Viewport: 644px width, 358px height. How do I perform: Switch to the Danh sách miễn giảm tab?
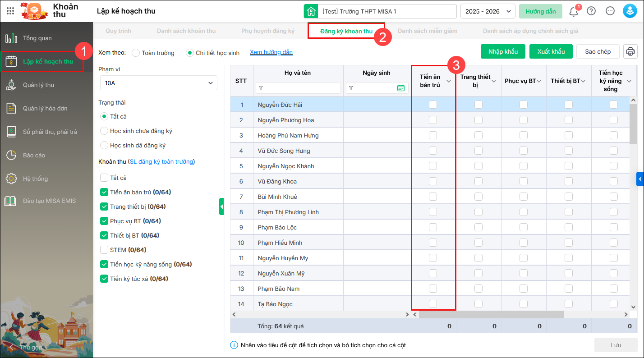coord(427,31)
